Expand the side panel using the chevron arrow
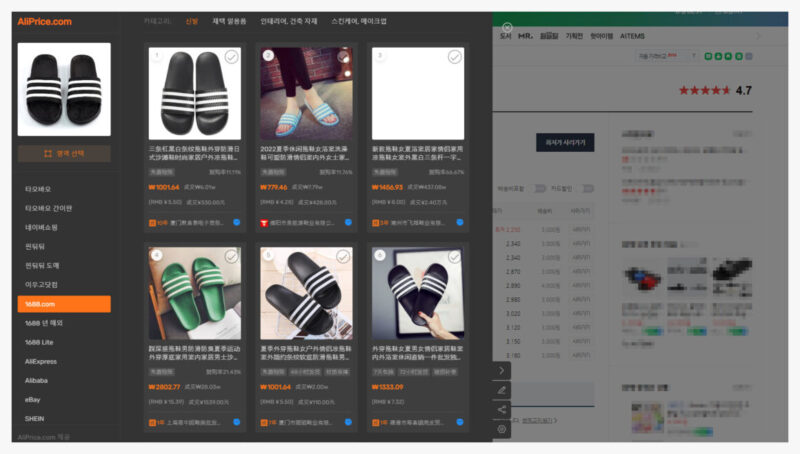The height and width of the screenshot is (454, 800). tap(502, 370)
